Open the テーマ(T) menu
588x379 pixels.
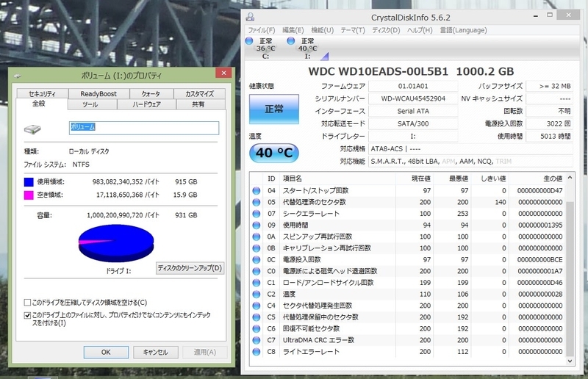point(353,30)
